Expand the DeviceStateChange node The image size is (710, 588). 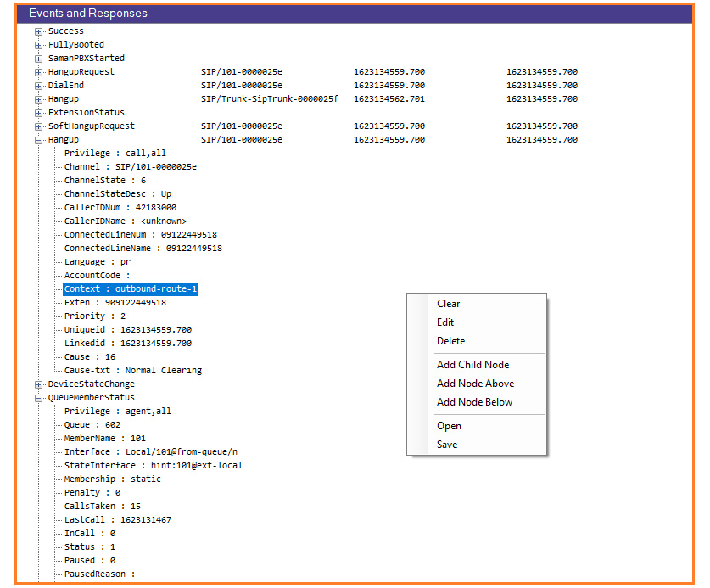point(39,384)
